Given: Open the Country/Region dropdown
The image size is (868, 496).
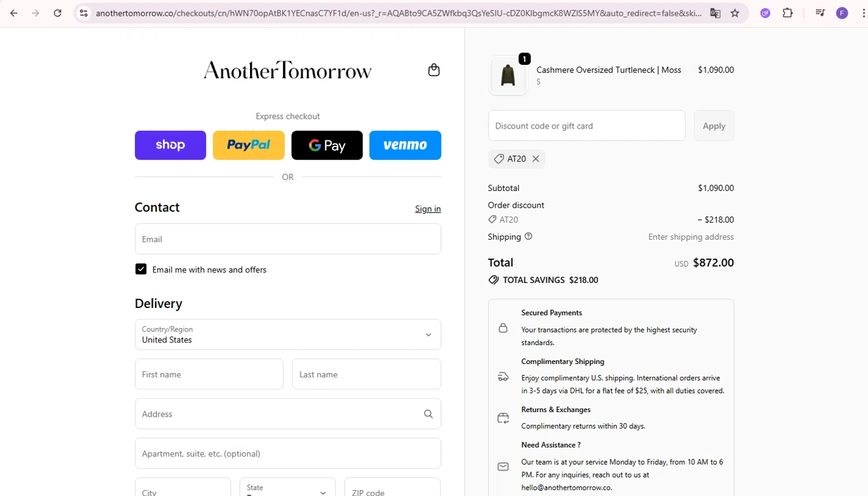Looking at the screenshot, I should [288, 335].
